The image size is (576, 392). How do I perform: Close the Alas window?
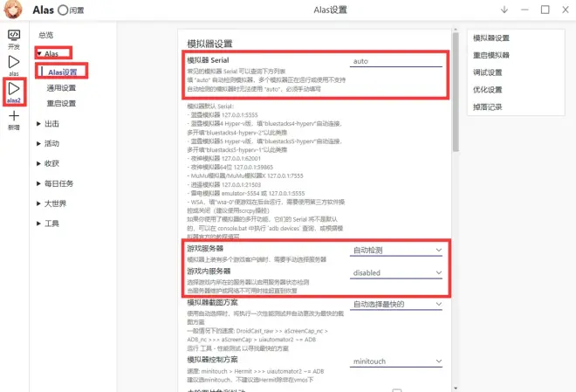click(566, 10)
